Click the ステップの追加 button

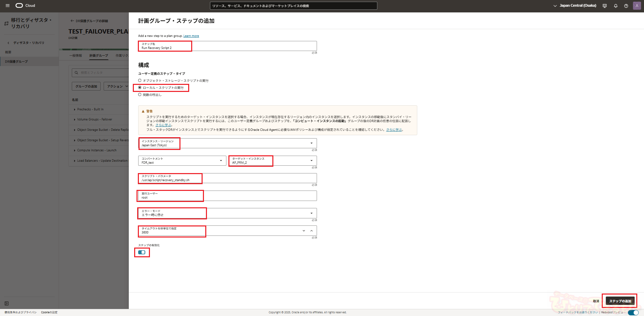[620, 301]
